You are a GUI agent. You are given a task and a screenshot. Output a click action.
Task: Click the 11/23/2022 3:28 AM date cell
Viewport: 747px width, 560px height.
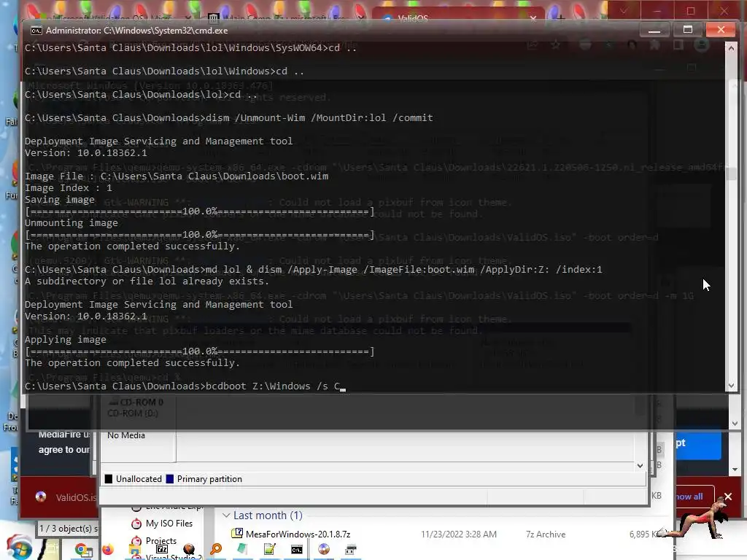[x=458, y=534]
